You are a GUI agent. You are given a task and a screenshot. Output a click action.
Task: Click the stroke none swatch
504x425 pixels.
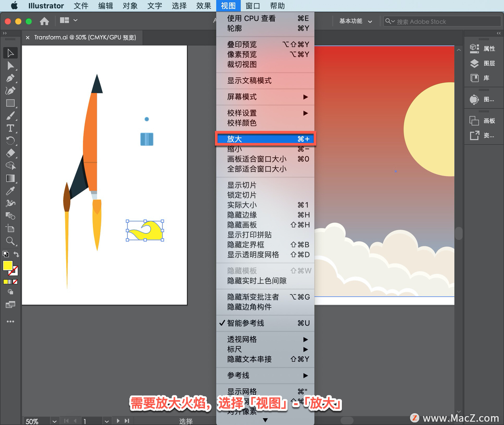click(x=15, y=282)
